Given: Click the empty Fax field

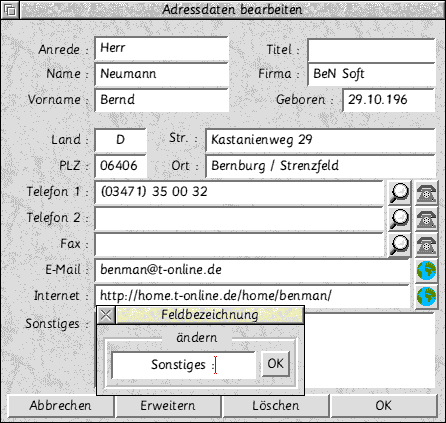Looking at the screenshot, I should (x=239, y=245).
